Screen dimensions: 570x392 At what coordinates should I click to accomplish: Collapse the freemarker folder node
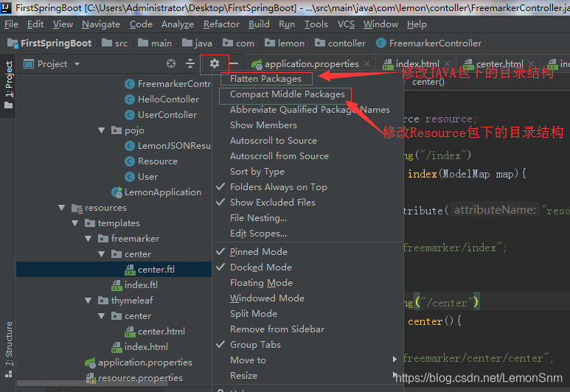[88, 239]
